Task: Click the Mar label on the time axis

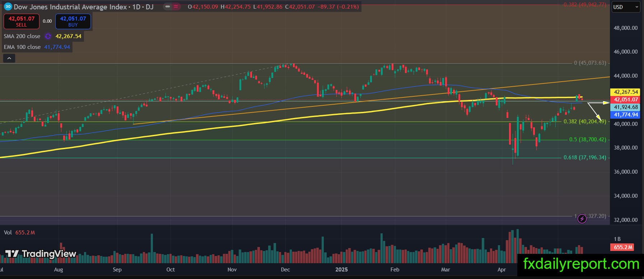Action: tap(445, 270)
